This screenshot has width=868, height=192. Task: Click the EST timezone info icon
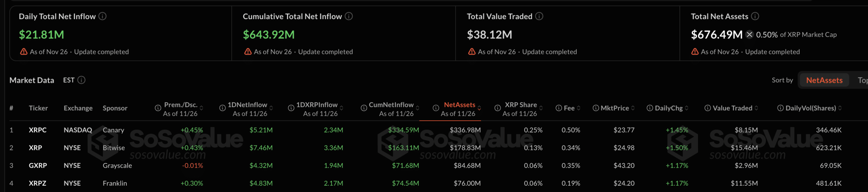click(x=81, y=80)
